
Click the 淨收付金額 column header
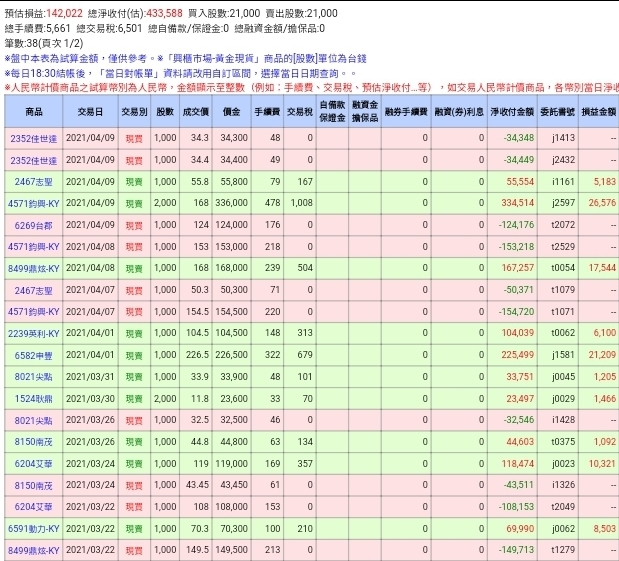point(512,112)
